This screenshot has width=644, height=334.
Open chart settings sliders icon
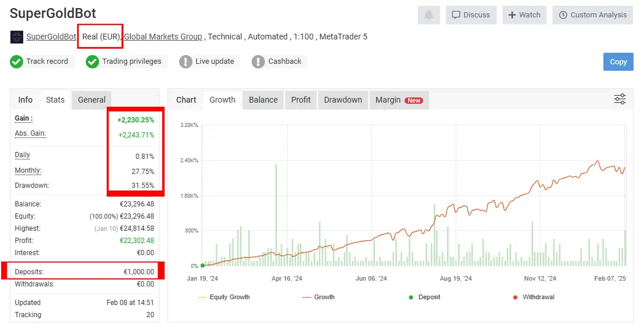tap(620, 99)
